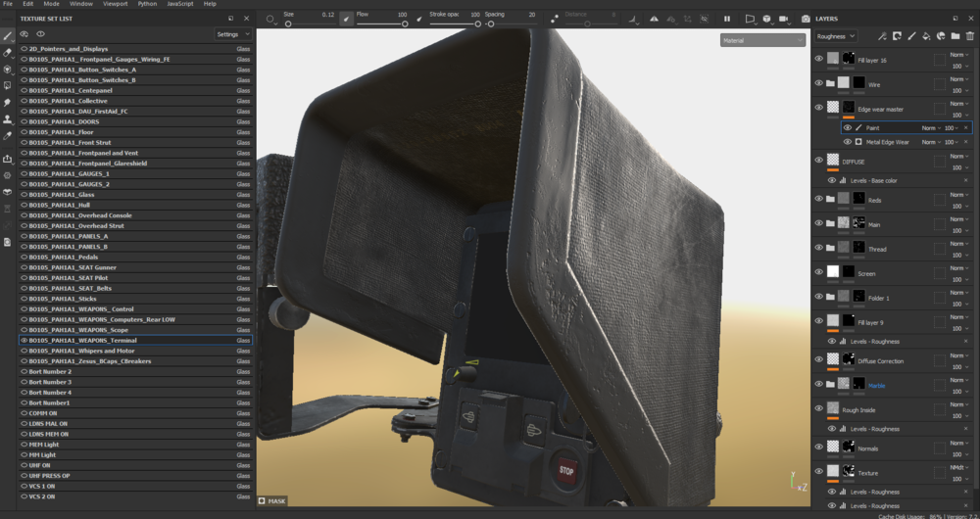Open the Roughness channel dropdown
The width and height of the screenshot is (980, 519).
tap(836, 36)
